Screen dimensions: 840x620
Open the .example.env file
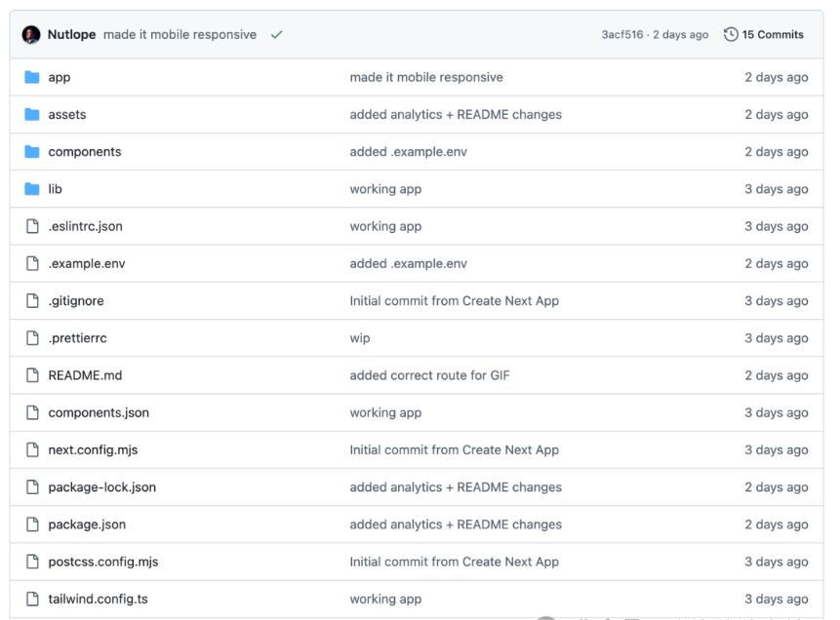87,263
